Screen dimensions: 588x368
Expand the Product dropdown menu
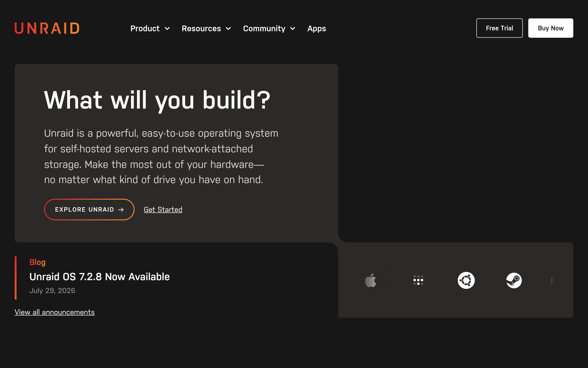150,29
